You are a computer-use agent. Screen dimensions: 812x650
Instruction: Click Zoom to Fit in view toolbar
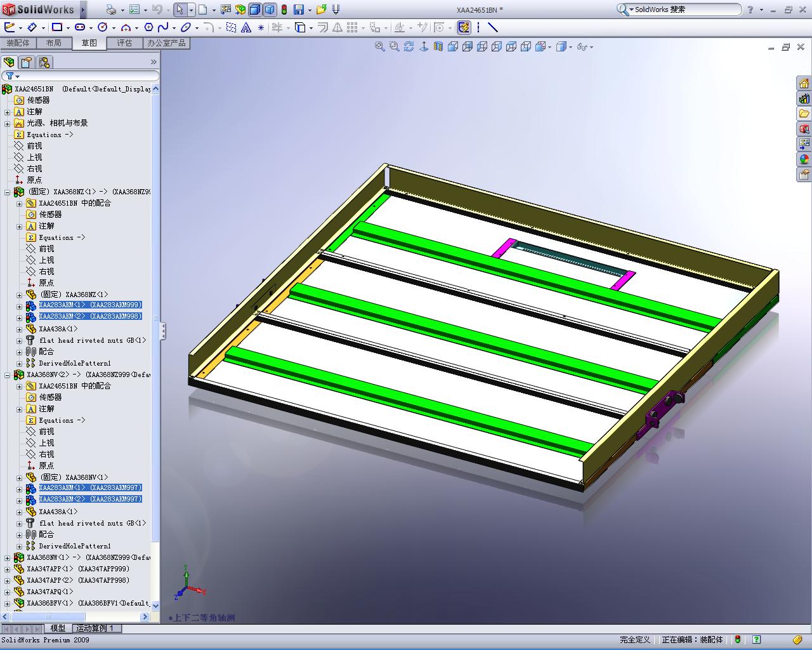click(x=379, y=46)
